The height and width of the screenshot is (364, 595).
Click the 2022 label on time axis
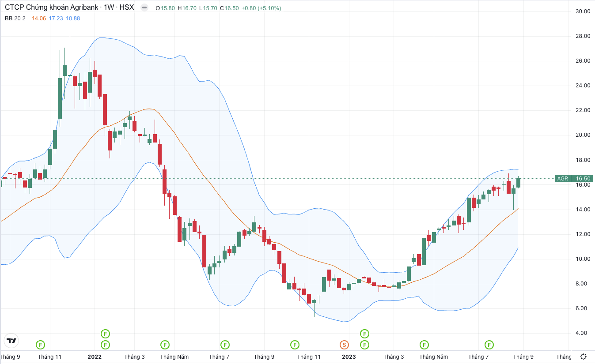coord(95,356)
